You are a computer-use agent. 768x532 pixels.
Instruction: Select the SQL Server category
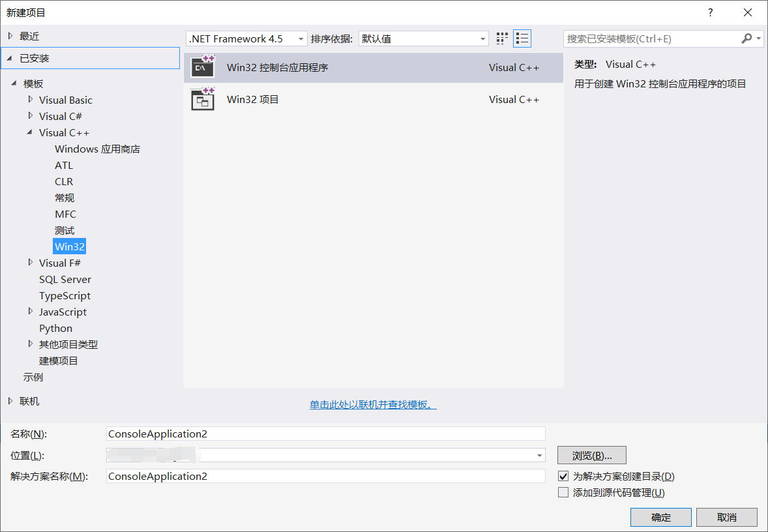65,279
